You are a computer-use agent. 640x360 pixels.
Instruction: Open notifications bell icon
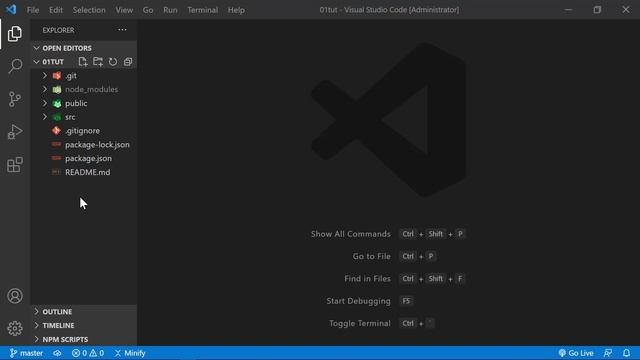(627, 353)
